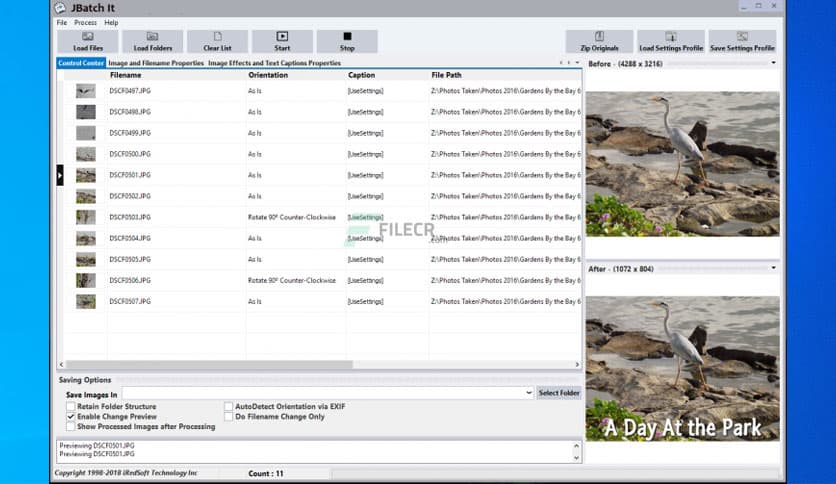The image size is (836, 484).
Task: Select thumbnail of DSCF0506.JPG
Action: (x=86, y=280)
